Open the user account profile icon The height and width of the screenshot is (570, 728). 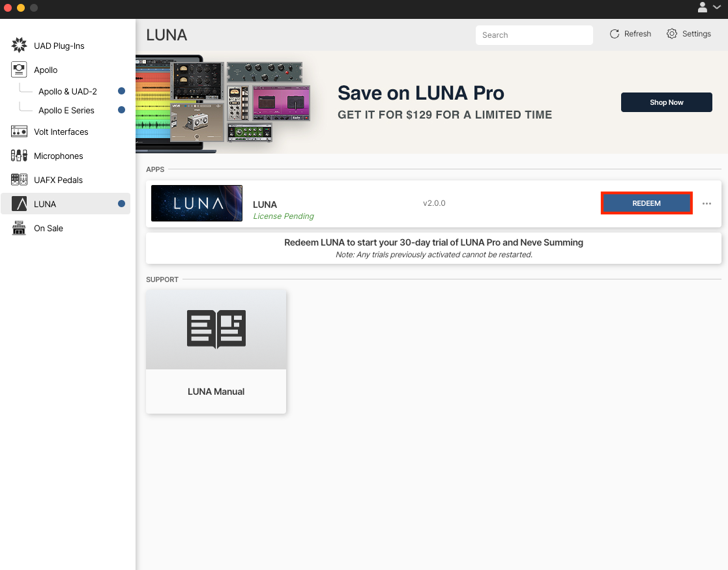703,7
